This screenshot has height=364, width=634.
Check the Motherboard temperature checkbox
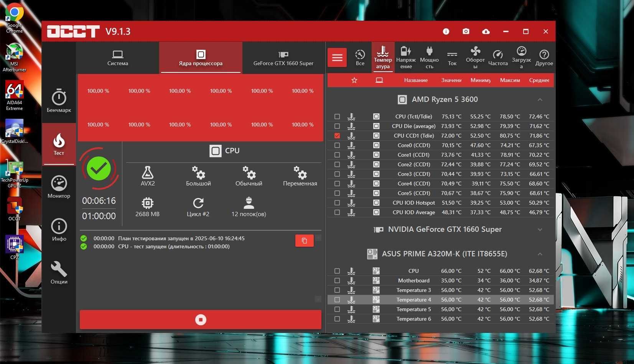337,280
